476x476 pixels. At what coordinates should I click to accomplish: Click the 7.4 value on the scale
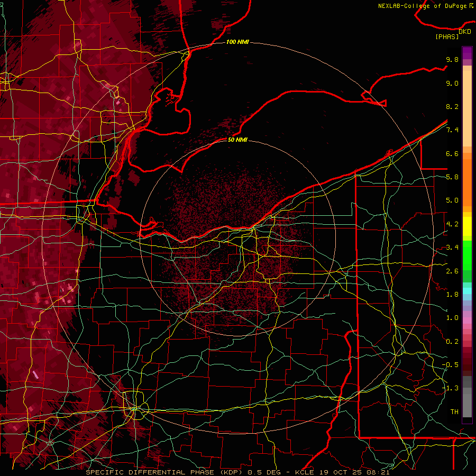coord(452,130)
